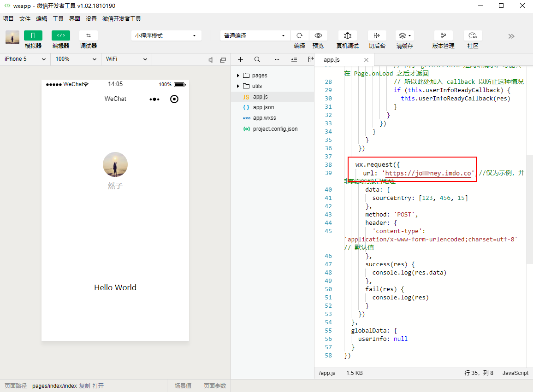Collapse the file tree panel icon
This screenshot has height=392, width=533.
[311, 59]
